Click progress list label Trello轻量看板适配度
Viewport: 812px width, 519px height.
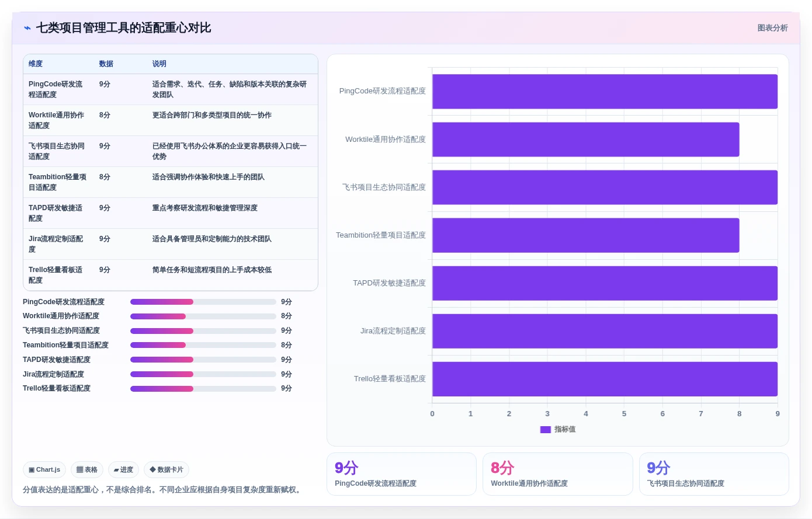57,388
